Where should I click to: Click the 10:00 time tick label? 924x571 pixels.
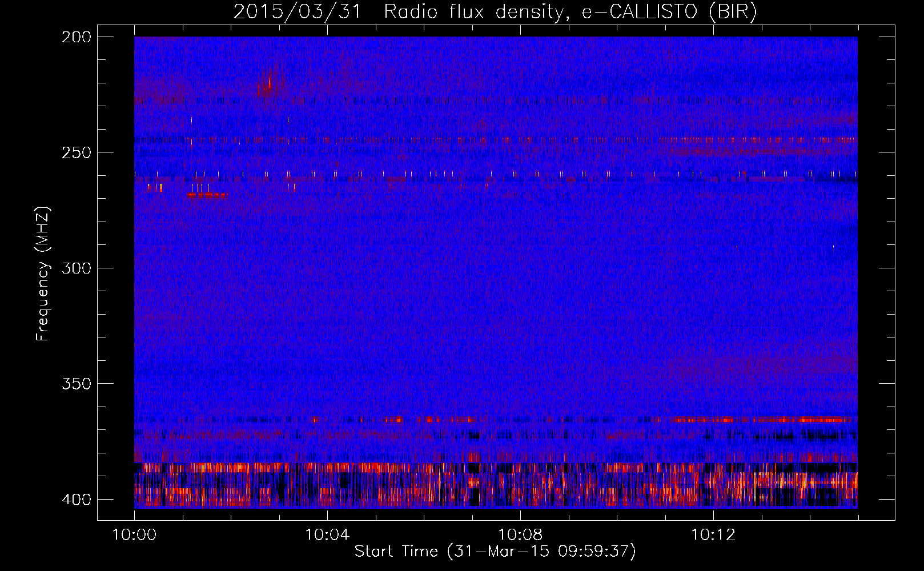[x=134, y=534]
